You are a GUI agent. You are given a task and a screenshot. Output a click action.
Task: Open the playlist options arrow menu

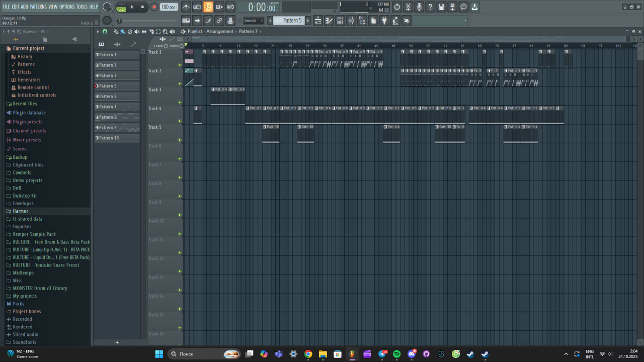98,32
